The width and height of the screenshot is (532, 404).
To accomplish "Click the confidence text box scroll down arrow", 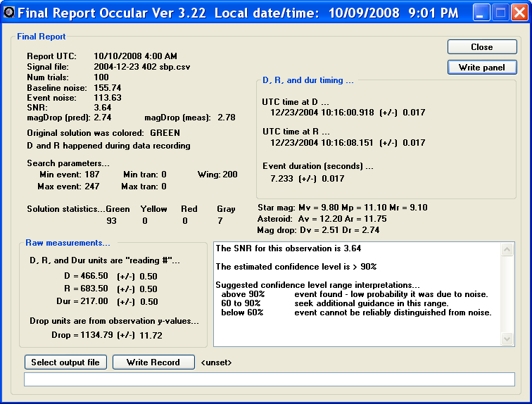I will [x=507, y=339].
